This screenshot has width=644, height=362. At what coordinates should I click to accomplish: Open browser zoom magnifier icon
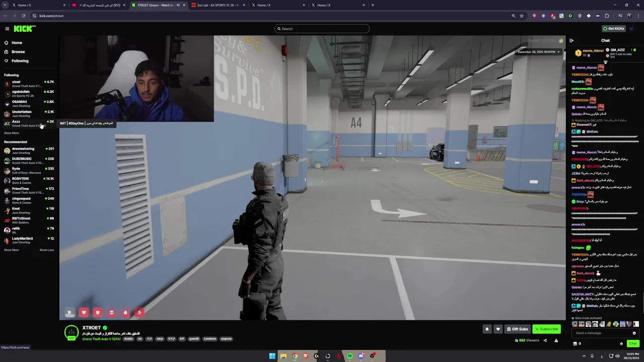click(x=513, y=16)
